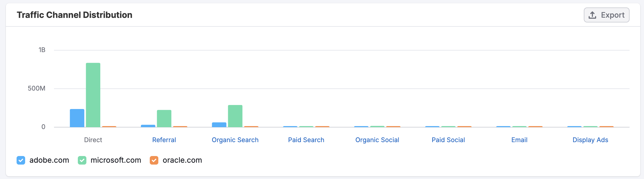Click the blue adobe.com Direct bar

coord(77,118)
